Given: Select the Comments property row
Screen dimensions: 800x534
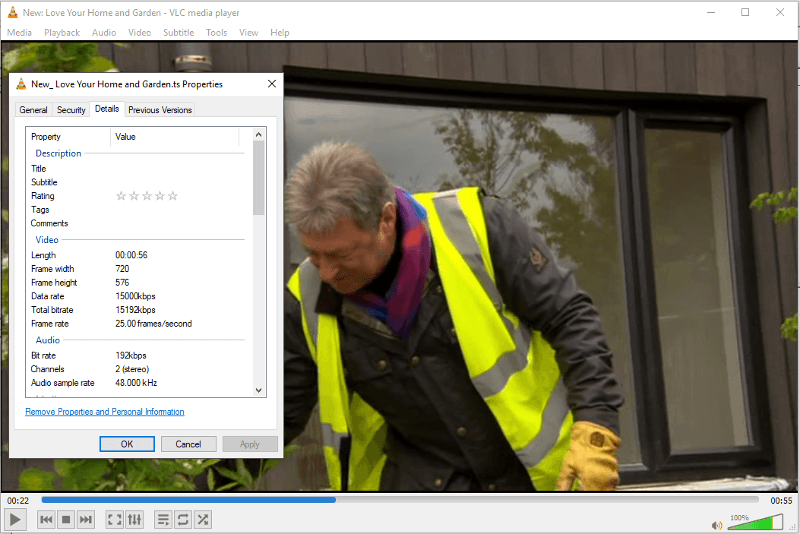Looking at the screenshot, I should pyautogui.click(x=137, y=223).
